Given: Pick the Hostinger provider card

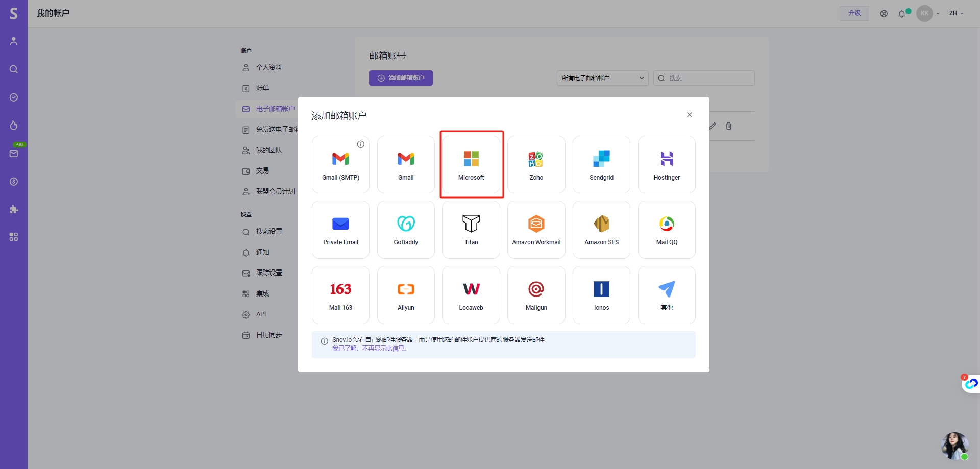Looking at the screenshot, I should pos(667,164).
